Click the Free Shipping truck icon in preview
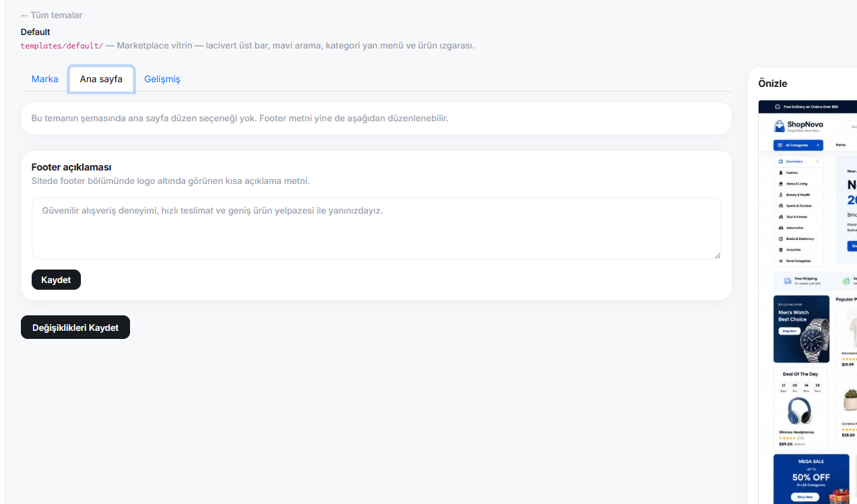Image resolution: width=857 pixels, height=504 pixels. (787, 280)
